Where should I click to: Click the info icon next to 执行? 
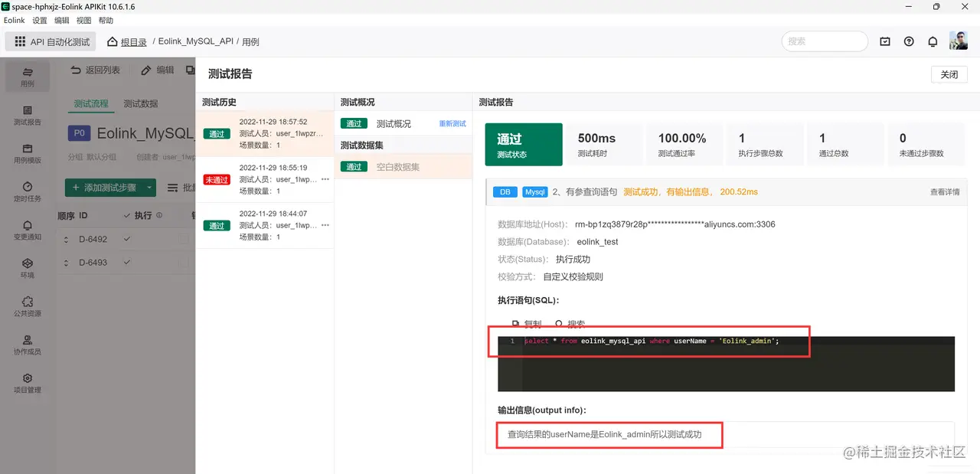[x=159, y=216]
